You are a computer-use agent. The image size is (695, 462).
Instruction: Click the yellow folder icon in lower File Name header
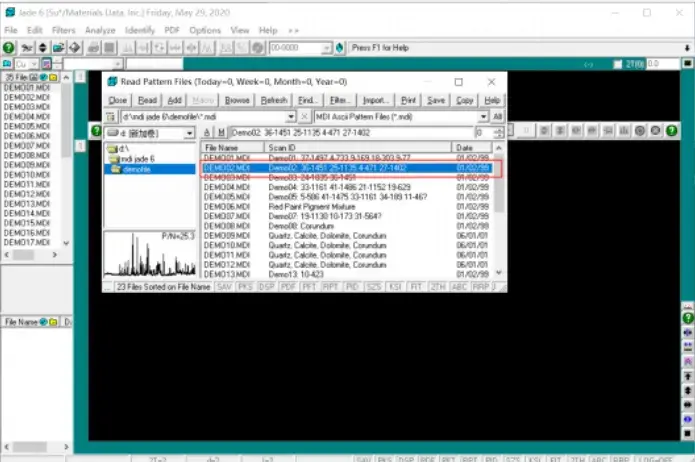point(53,322)
